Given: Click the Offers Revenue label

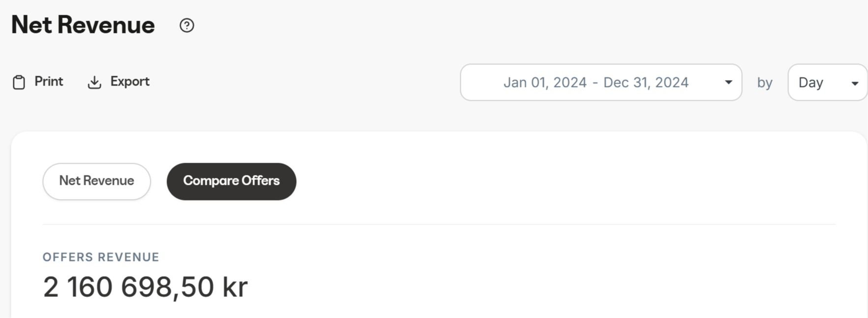Looking at the screenshot, I should pos(101,257).
